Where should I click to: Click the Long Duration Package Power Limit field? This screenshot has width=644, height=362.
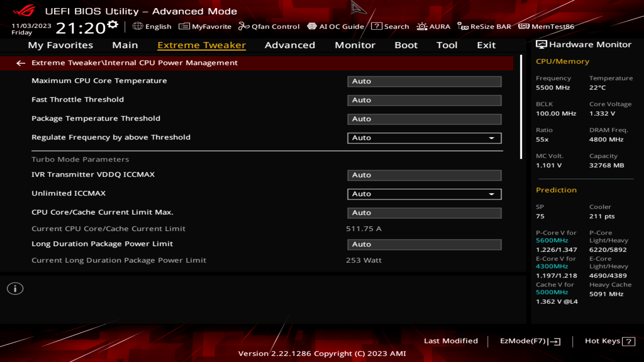[x=424, y=244]
